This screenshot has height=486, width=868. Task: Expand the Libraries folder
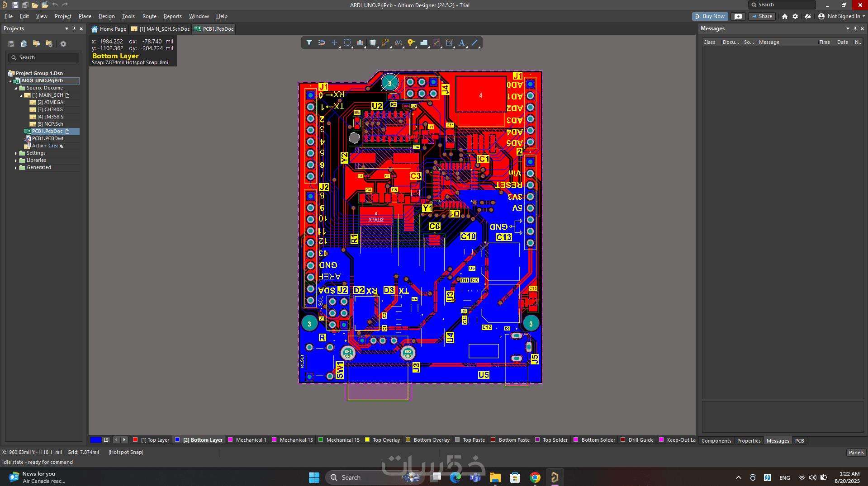(16, 160)
